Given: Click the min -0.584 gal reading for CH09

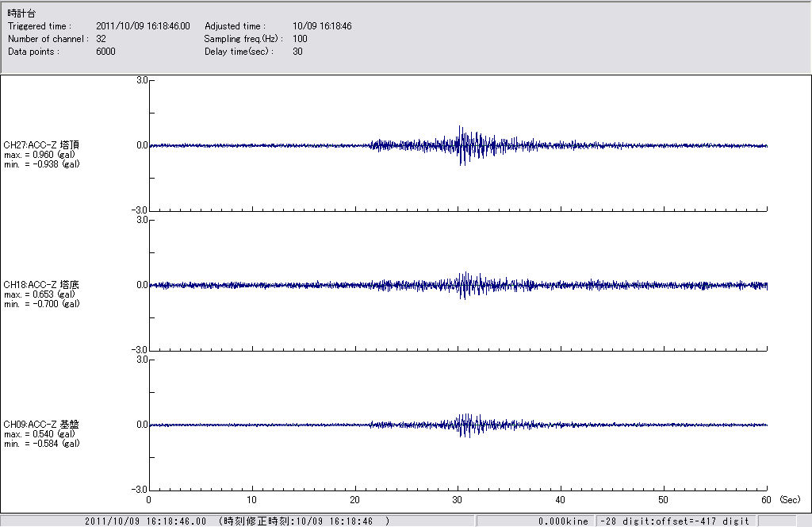Looking at the screenshot, I should tap(41, 444).
